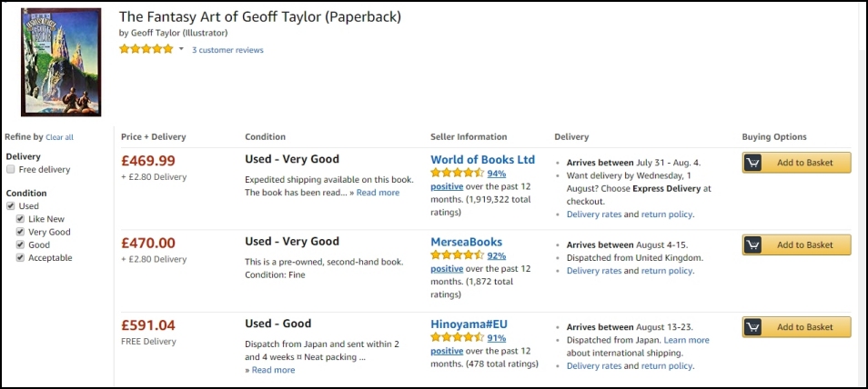This screenshot has height=389, width=868.
Task: Open the World of Books Ltd seller page
Action: click(x=482, y=160)
